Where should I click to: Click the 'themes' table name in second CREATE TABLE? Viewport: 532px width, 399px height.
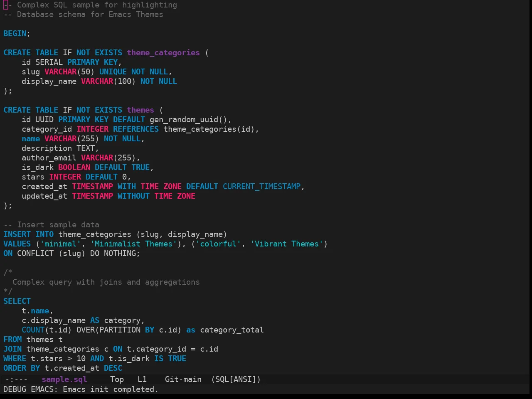click(140, 110)
